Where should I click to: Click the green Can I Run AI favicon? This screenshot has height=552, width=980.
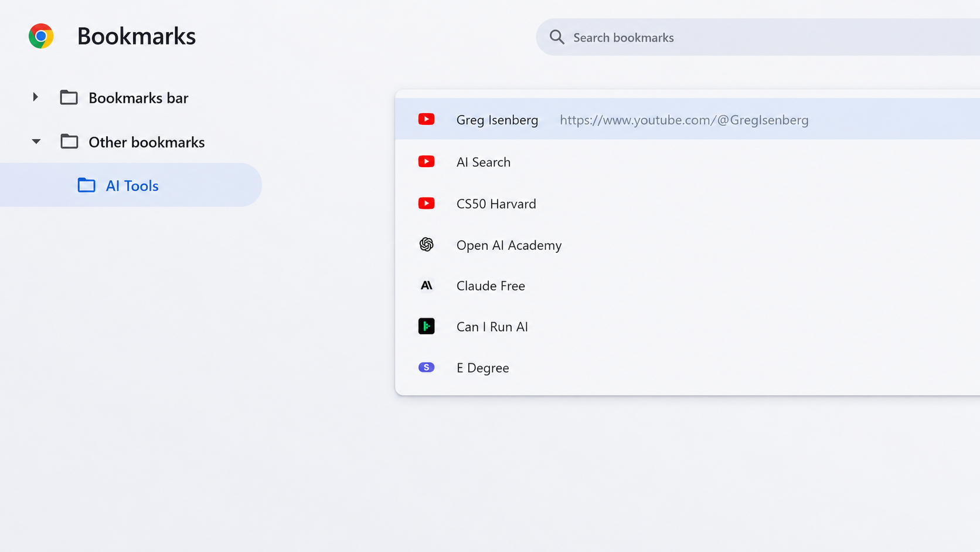click(x=426, y=326)
